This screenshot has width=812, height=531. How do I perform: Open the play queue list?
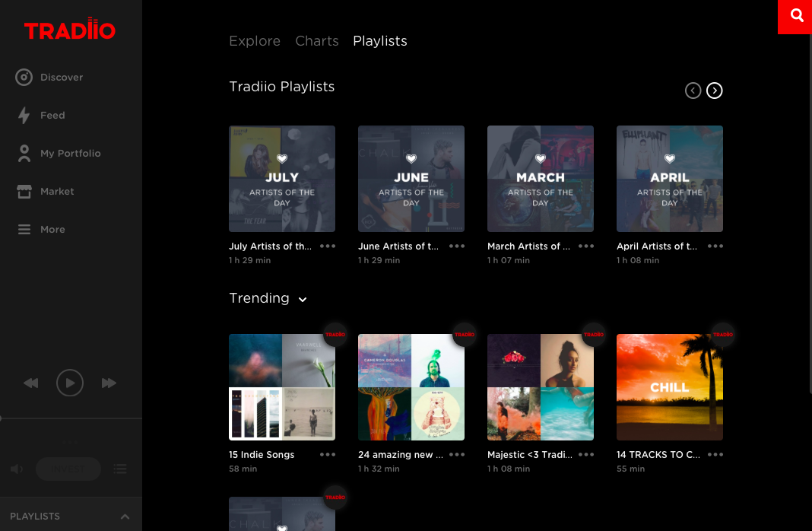[119, 469]
